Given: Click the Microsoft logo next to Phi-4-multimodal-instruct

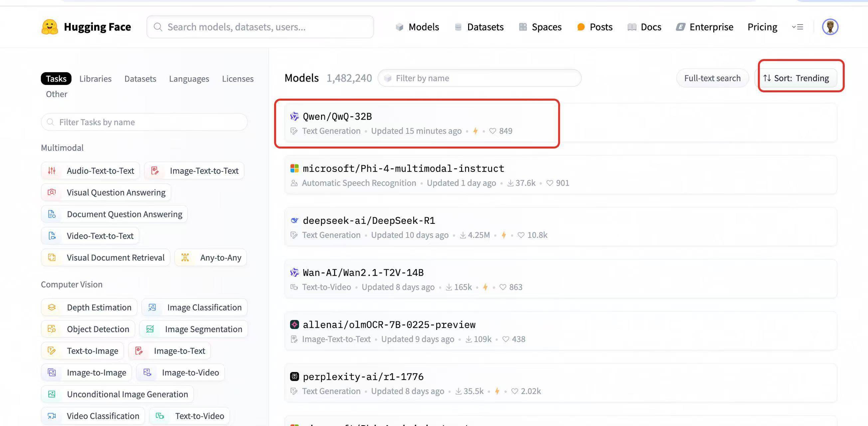Looking at the screenshot, I should click(294, 168).
